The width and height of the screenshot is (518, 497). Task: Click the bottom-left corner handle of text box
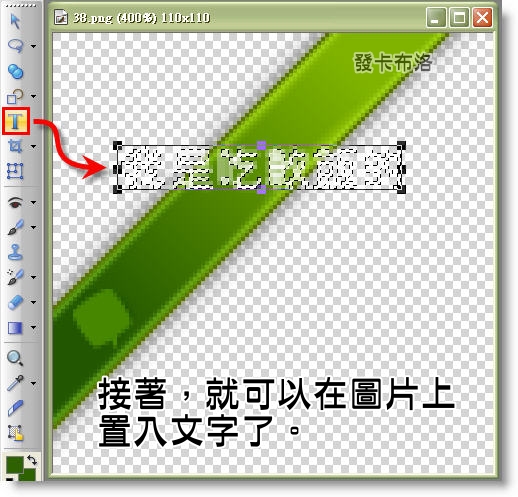point(118,189)
